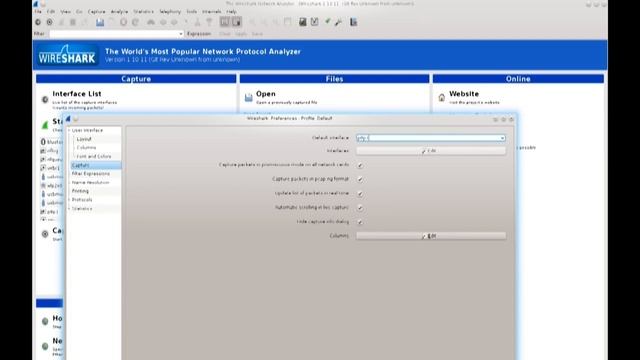Viewport: 640px width, 360px height.
Task: Click the go forward toolbar arrow
Action: [174, 22]
